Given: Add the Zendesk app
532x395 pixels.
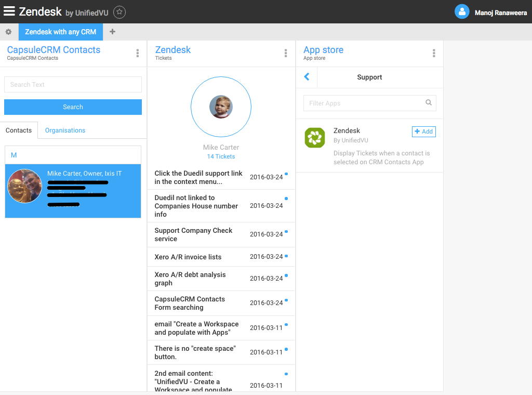Looking at the screenshot, I should click(x=423, y=131).
